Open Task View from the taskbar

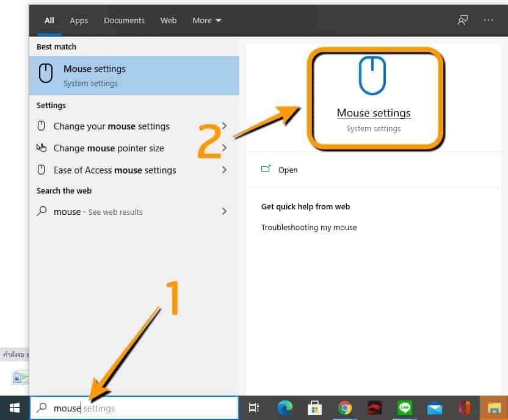(x=253, y=408)
